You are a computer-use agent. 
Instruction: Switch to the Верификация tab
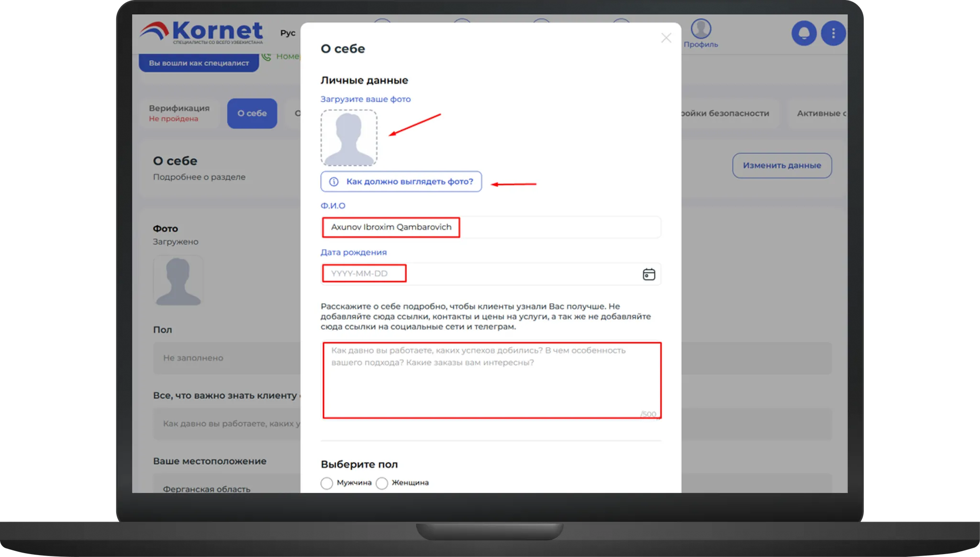click(179, 113)
